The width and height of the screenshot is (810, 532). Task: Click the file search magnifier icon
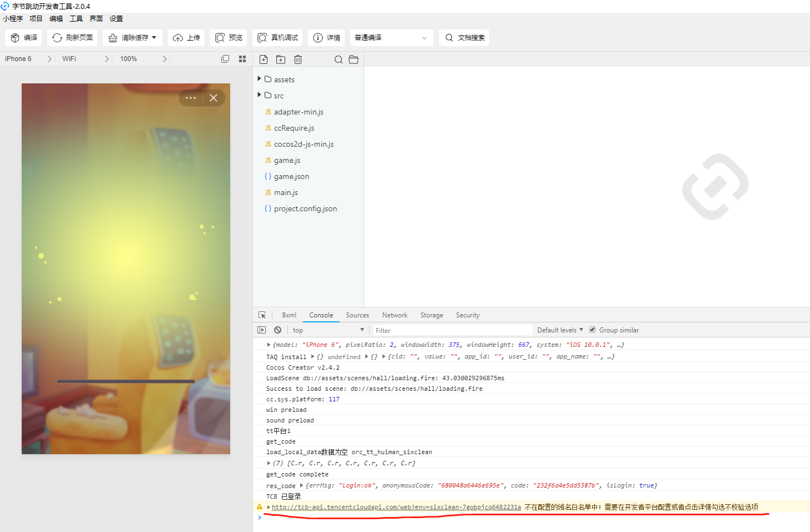click(x=338, y=59)
